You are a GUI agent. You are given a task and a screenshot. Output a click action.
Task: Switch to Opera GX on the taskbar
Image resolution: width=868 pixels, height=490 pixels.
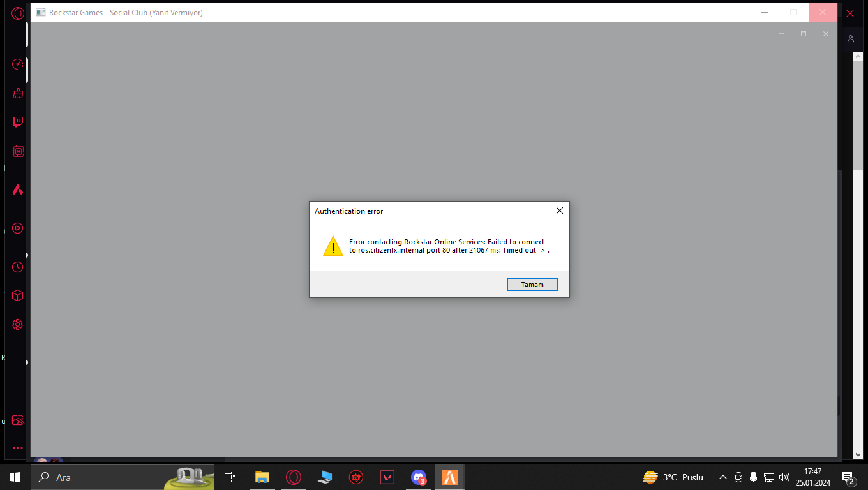(x=293, y=477)
